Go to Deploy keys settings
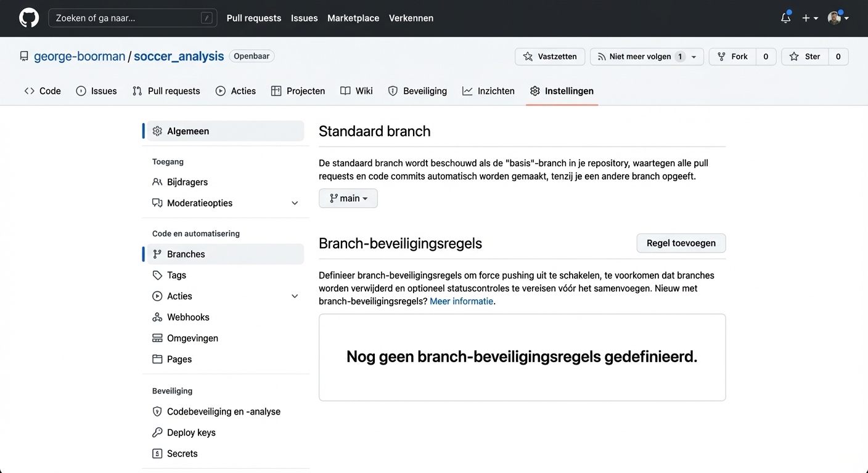The image size is (868, 473). coord(190,432)
